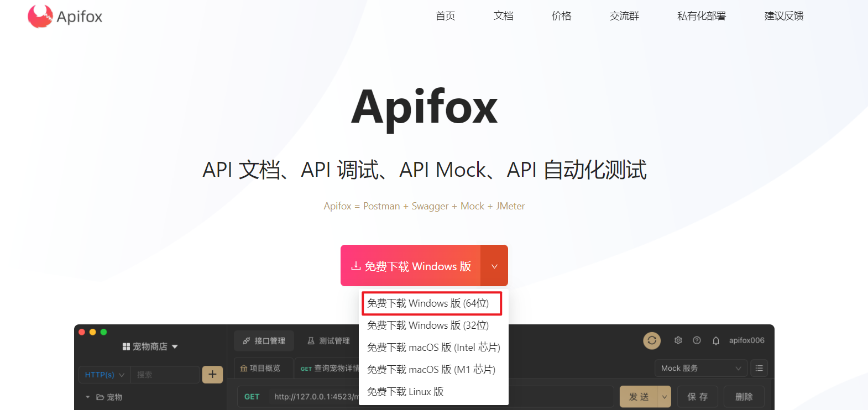This screenshot has width=868, height=410.
Task: Click the refresh sync icon
Action: pyautogui.click(x=652, y=340)
